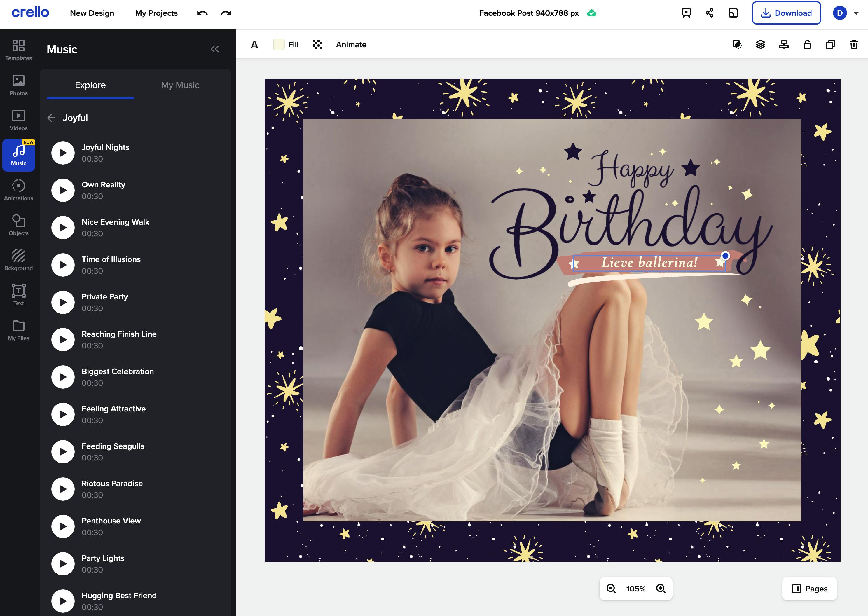The width and height of the screenshot is (868, 616).
Task: Switch to the My Music tab
Action: [180, 85]
